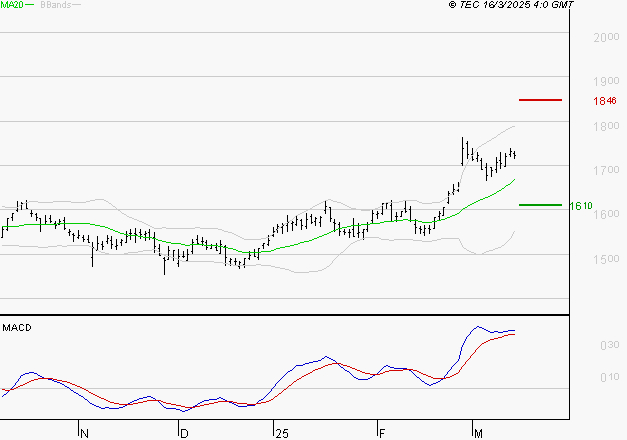Click the 1500 price axis label
The image size is (627, 440).
tap(606, 259)
